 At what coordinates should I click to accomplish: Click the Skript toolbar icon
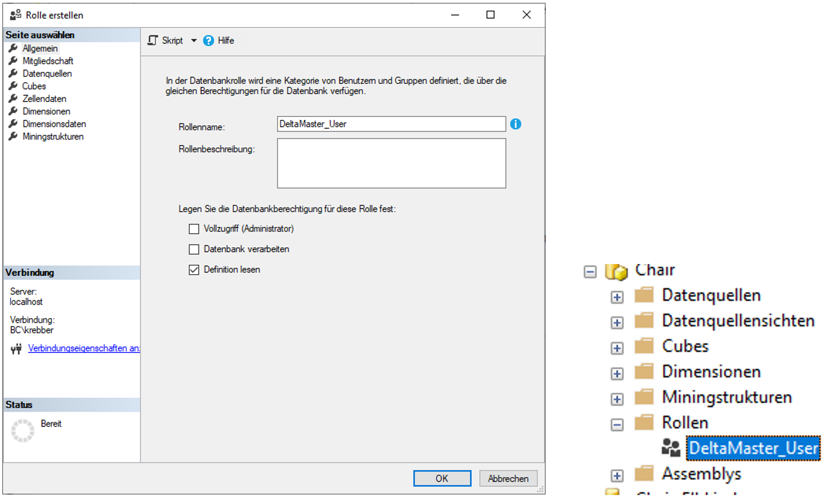[153, 40]
